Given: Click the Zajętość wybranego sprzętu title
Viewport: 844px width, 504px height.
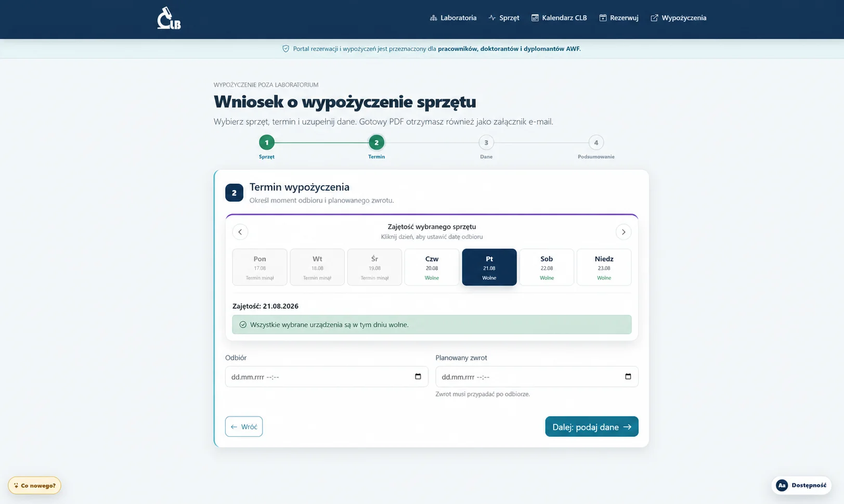Looking at the screenshot, I should (432, 227).
